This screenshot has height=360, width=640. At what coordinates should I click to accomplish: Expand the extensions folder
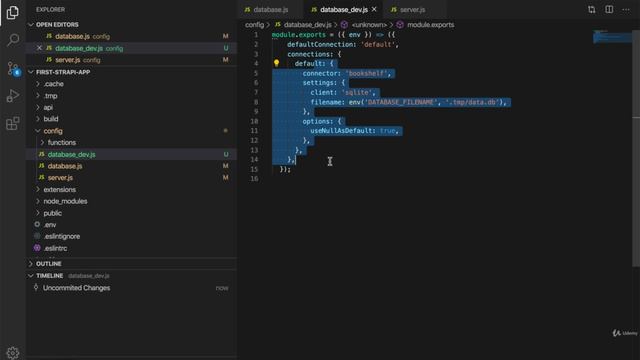(60, 189)
